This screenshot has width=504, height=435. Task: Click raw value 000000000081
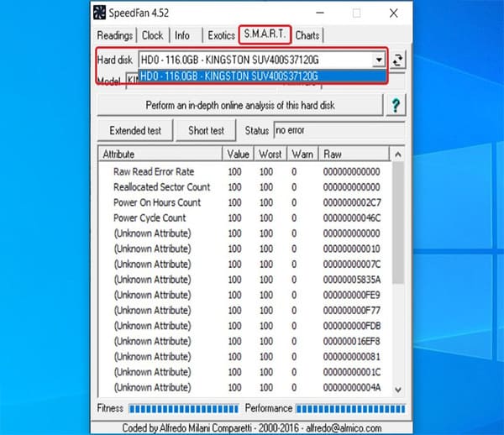[x=352, y=357]
